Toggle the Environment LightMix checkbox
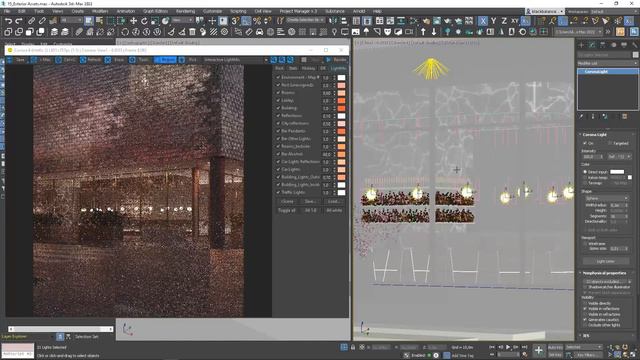 278,77
